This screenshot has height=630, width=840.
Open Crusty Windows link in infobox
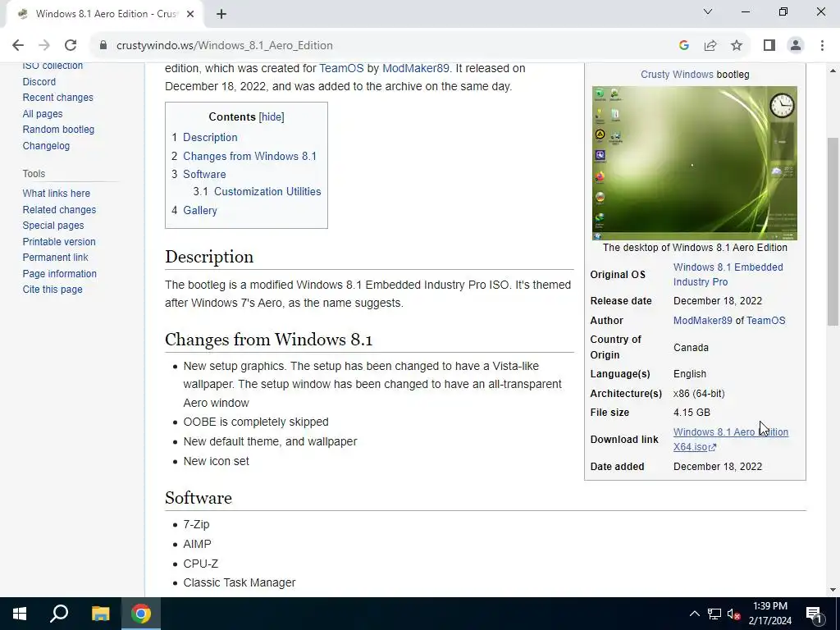677,75
